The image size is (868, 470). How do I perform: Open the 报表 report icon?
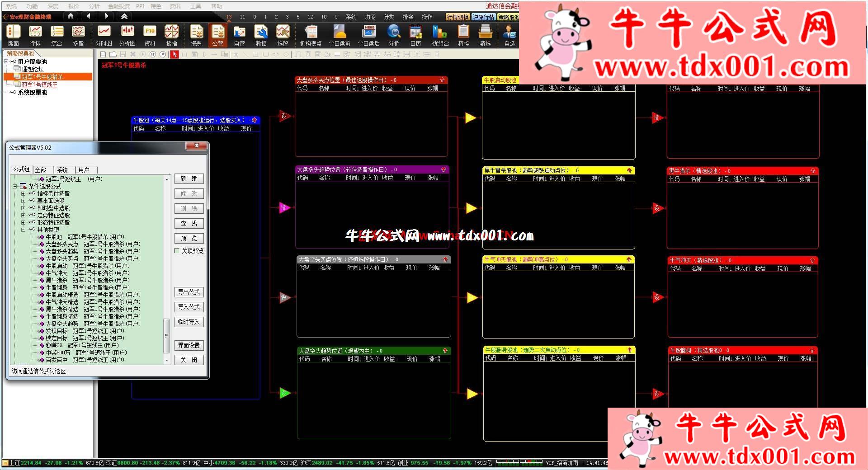click(196, 35)
